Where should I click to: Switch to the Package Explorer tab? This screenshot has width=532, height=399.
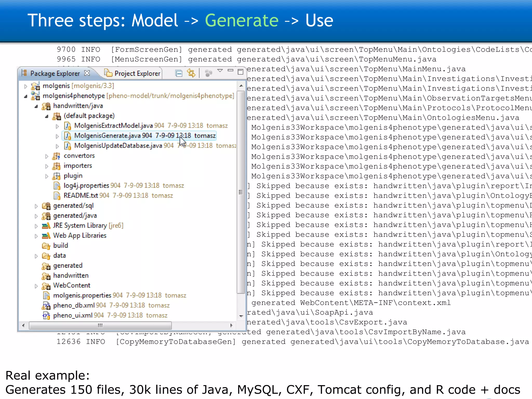[55, 74]
